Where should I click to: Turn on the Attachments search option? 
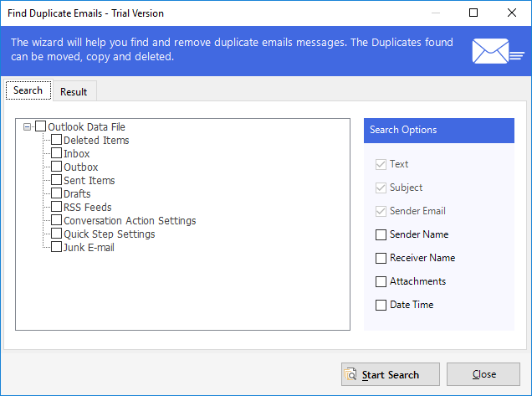click(x=381, y=281)
